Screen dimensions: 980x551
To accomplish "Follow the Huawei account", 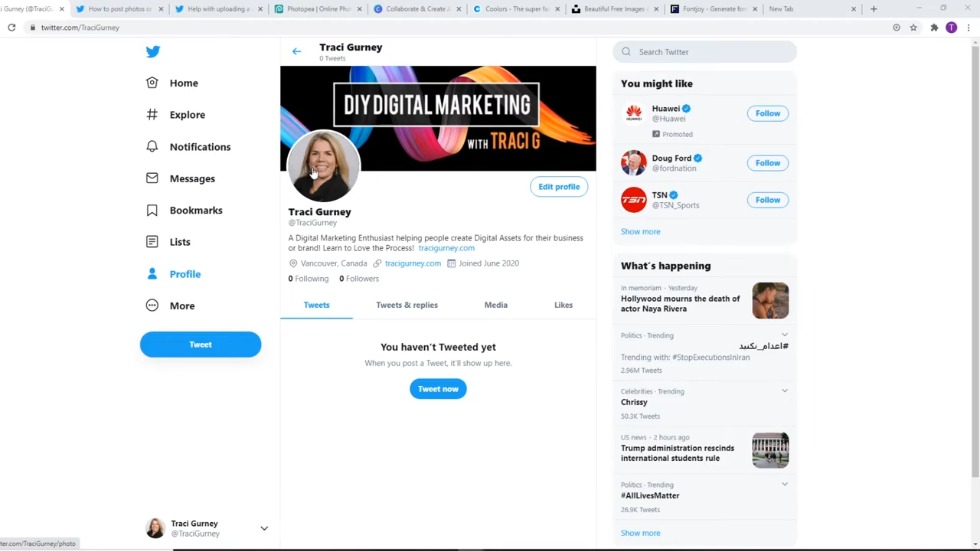I will point(768,113).
